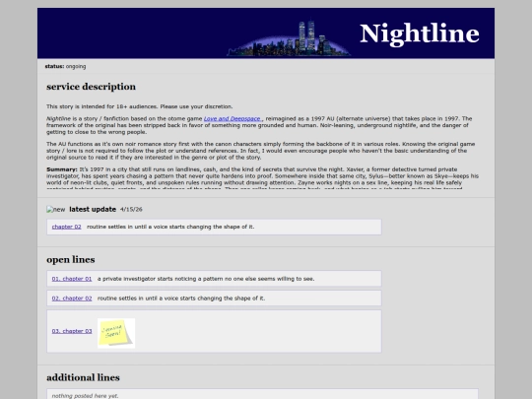The width and height of the screenshot is (532, 399).
Task: Open the 02. chapter 02 link
Action: click(72, 299)
